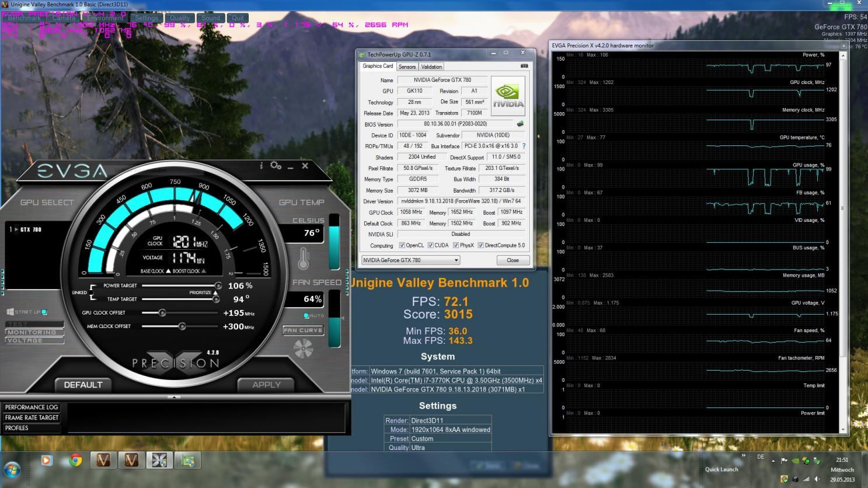868x488 pixels.
Task: Show hidden system tray icons arrow
Action: (773, 461)
